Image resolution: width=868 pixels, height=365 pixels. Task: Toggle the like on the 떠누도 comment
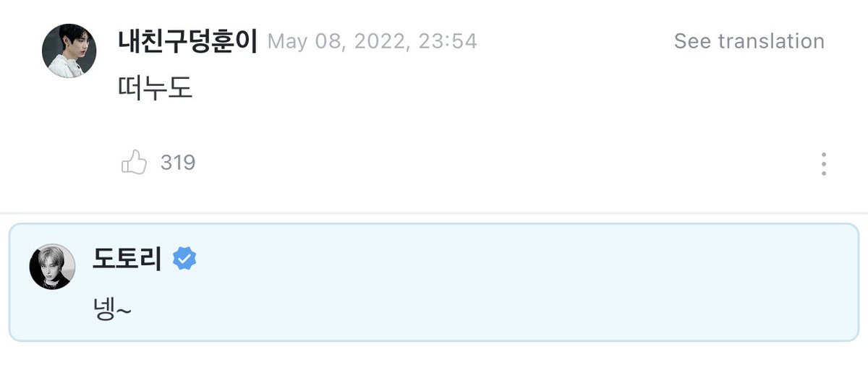click(135, 163)
